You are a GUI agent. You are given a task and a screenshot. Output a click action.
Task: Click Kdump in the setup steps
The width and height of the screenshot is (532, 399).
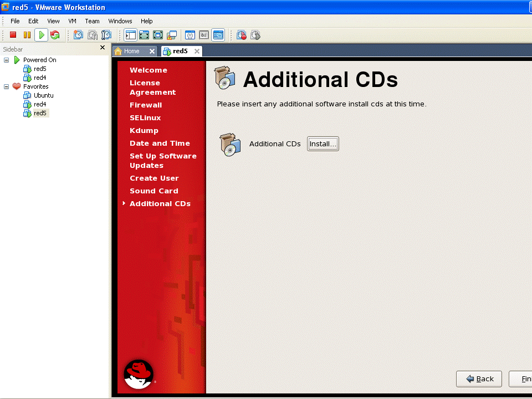click(x=144, y=131)
